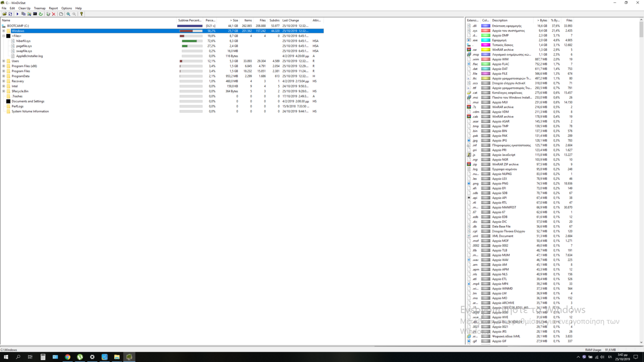
Task: Open the Options menu
Action: coord(66,8)
